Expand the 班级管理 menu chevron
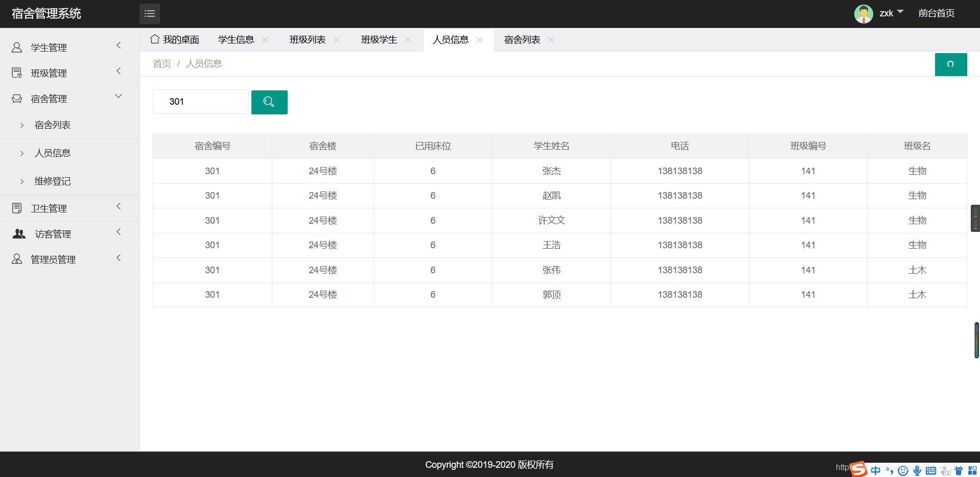This screenshot has width=980, height=477. point(119,71)
